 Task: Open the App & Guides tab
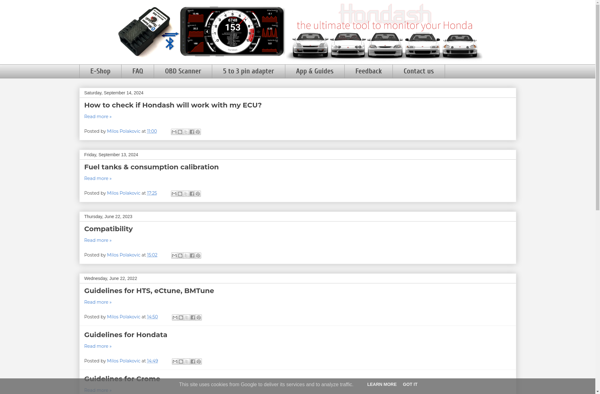[315, 71]
